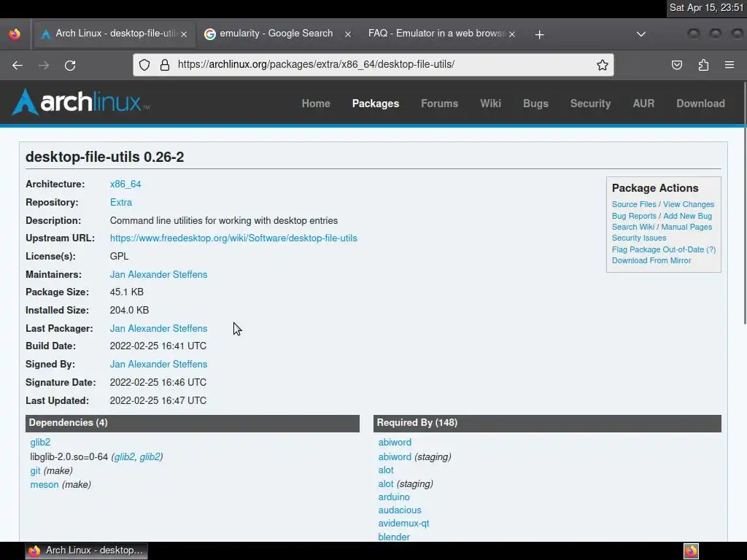Open the audacious link
Viewport: 747px width, 560px height.
click(x=400, y=510)
